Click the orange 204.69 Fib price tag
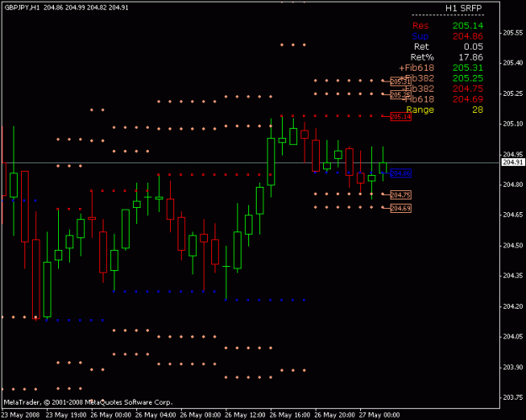 (401, 209)
